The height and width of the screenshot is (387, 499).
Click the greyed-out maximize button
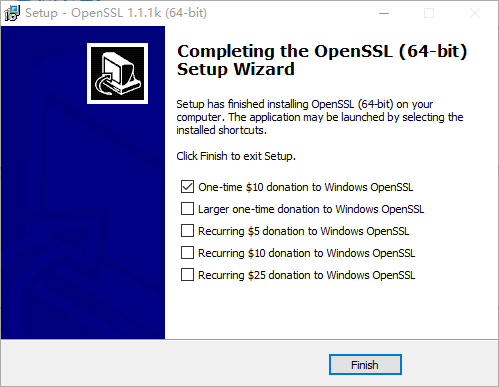coord(429,13)
